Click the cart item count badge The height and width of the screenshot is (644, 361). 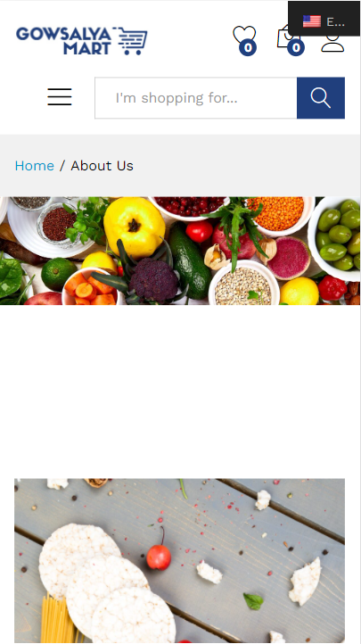[x=296, y=47]
